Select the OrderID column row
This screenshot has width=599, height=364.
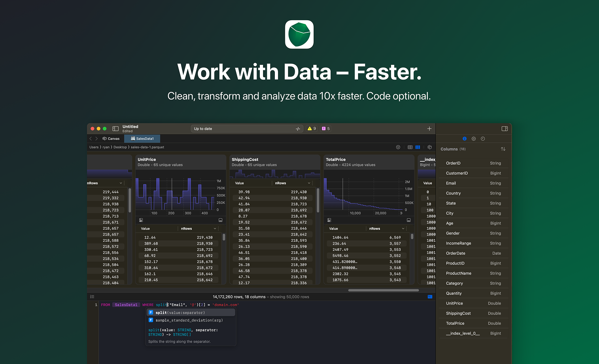pyautogui.click(x=474, y=163)
